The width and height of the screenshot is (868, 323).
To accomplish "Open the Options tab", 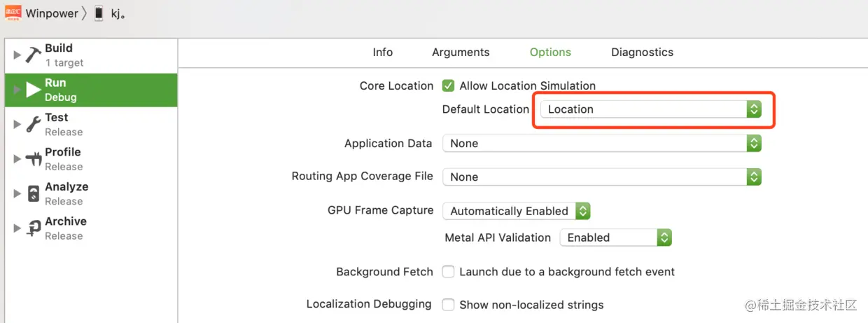I will click(550, 53).
